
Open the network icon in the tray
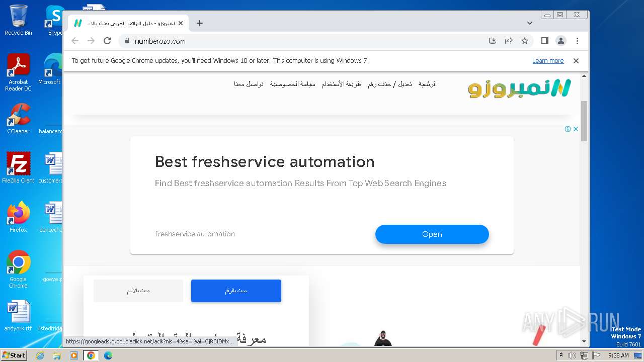pyautogui.click(x=584, y=355)
